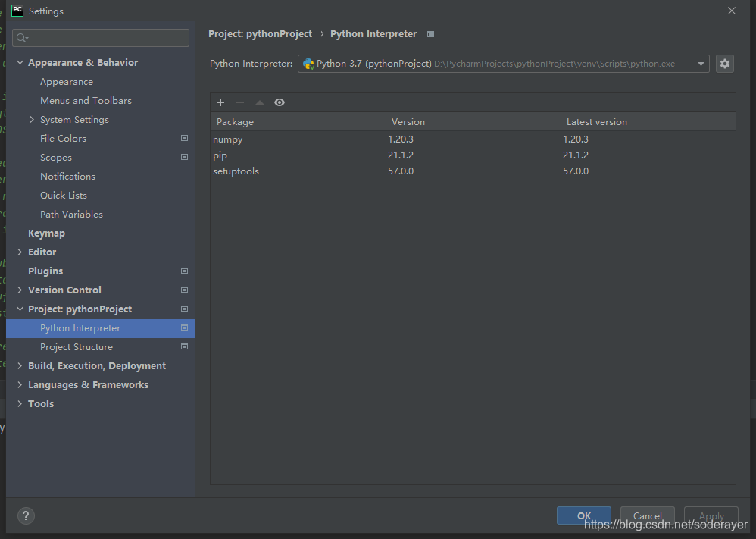Select Appearance settings page
756x539 pixels.
click(x=67, y=82)
